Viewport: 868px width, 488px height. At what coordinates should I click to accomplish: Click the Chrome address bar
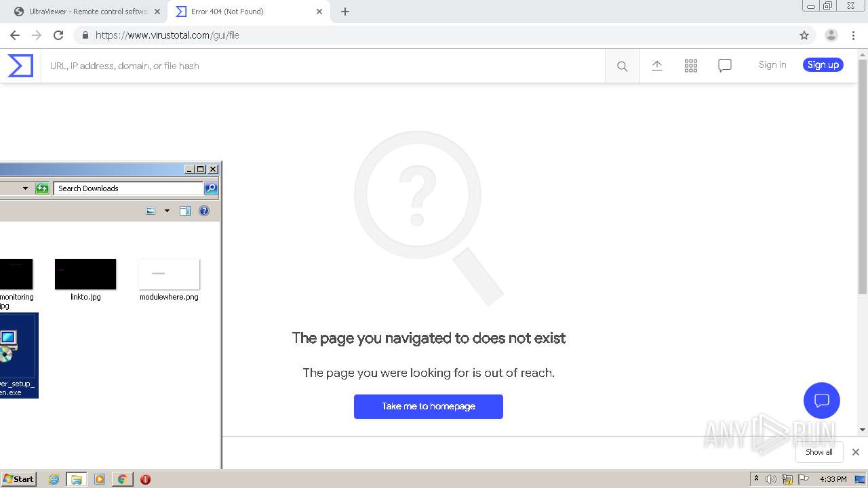click(x=434, y=35)
